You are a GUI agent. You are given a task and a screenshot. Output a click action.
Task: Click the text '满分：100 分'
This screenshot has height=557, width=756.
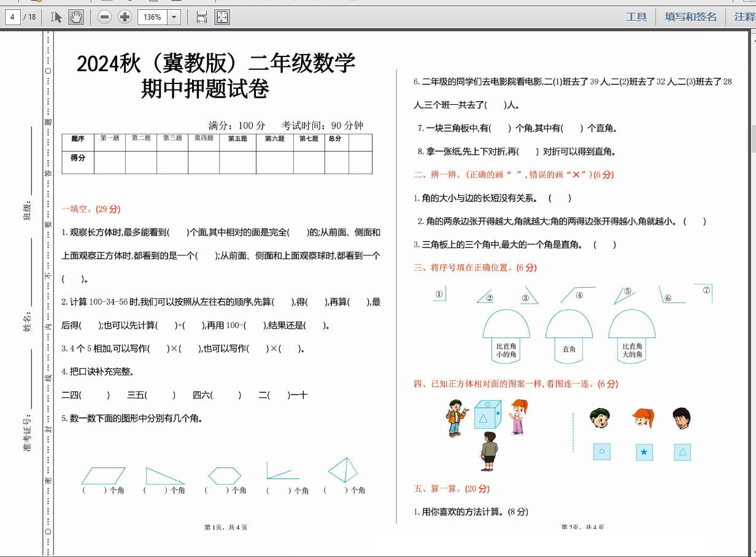(237, 126)
